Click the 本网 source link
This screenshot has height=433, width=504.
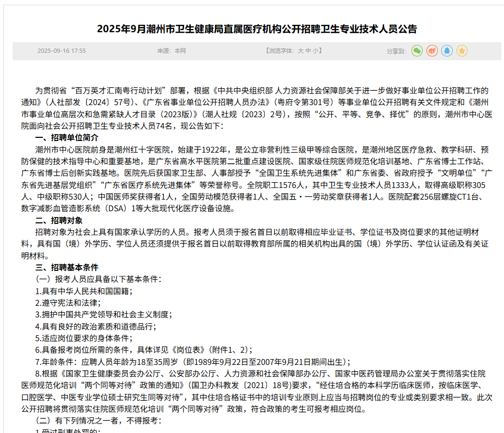point(180,51)
